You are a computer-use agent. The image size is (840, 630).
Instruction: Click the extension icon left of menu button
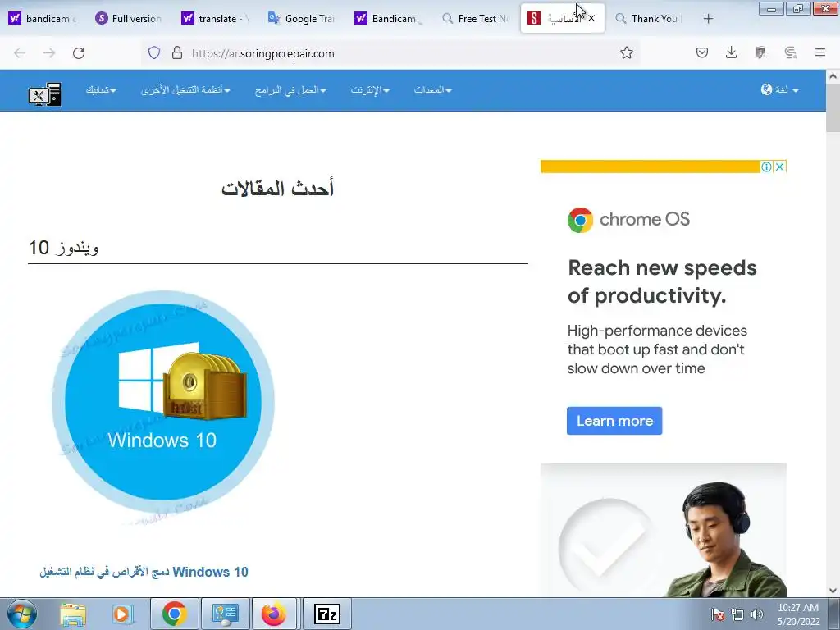coord(790,53)
